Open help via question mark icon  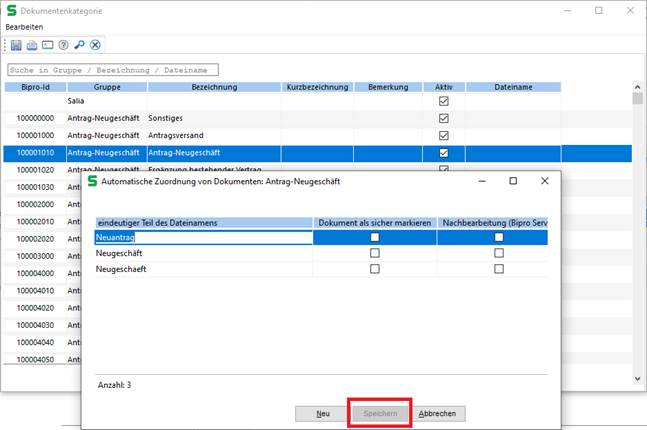(63, 45)
